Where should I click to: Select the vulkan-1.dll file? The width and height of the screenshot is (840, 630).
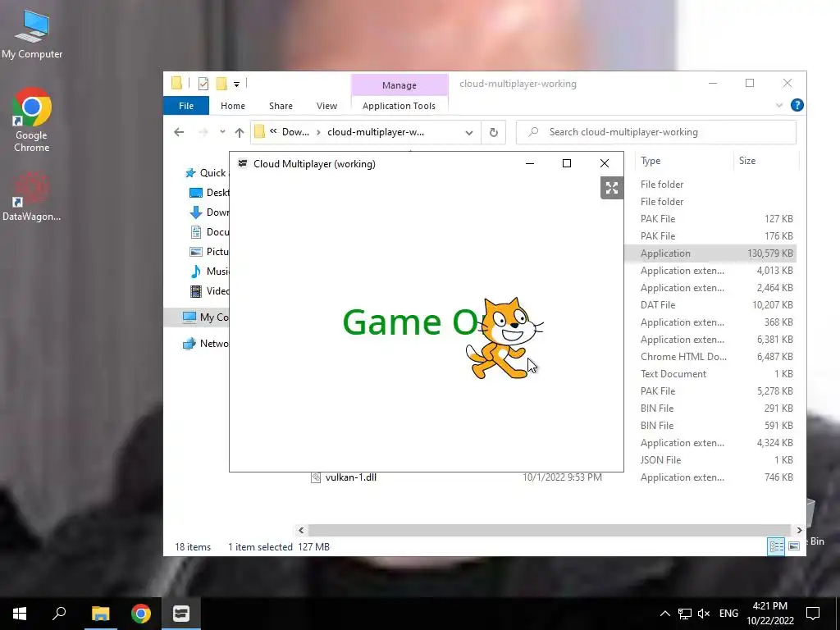tap(351, 477)
